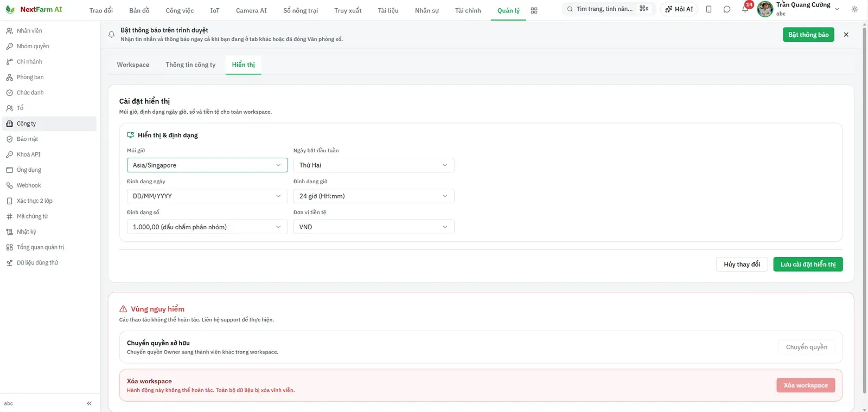Open Xác thực 2 lớp in the sidebar
This screenshot has width=868, height=412.
tap(49, 201)
